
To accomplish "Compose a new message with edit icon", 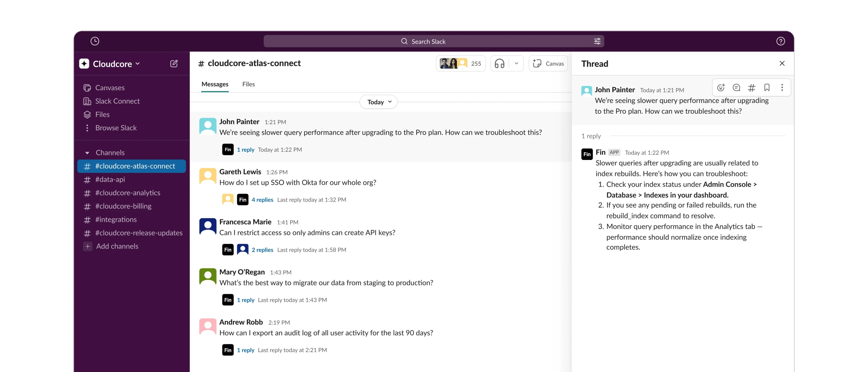I will (174, 64).
